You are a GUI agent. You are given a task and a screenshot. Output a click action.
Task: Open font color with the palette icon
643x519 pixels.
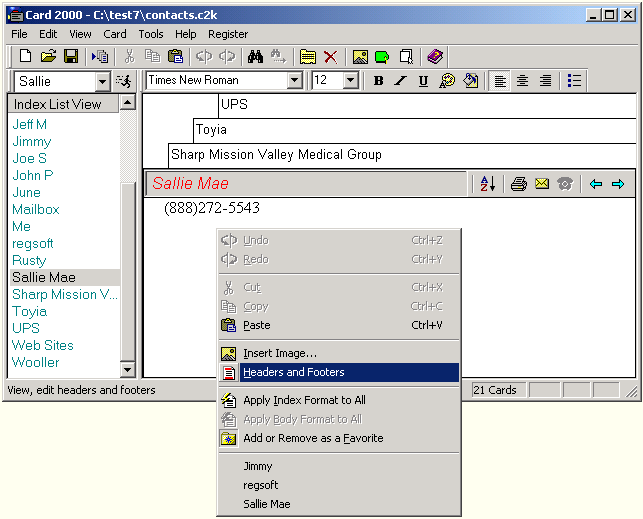click(x=447, y=81)
